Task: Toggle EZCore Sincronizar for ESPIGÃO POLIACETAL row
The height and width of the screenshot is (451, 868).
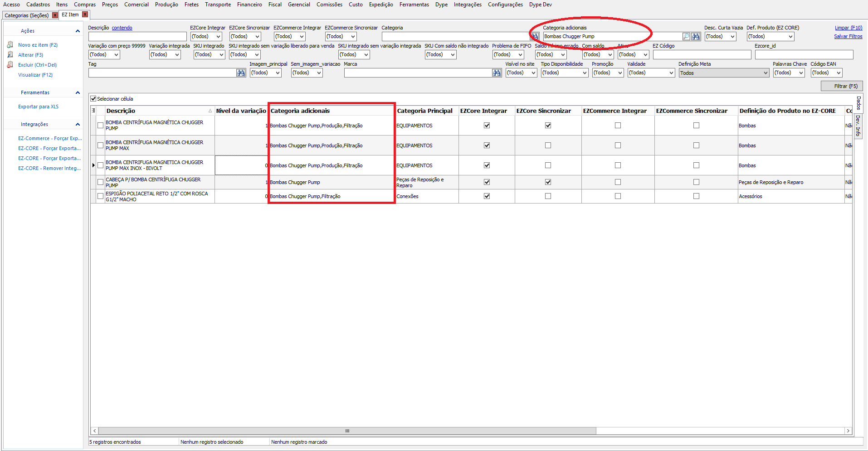Action: [548, 196]
